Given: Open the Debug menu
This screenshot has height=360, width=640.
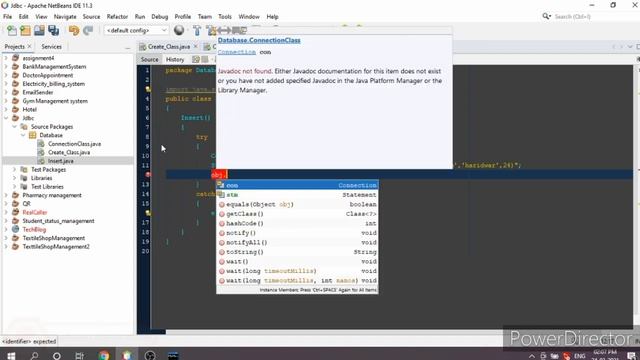Looking at the screenshot, I should click(160, 17).
